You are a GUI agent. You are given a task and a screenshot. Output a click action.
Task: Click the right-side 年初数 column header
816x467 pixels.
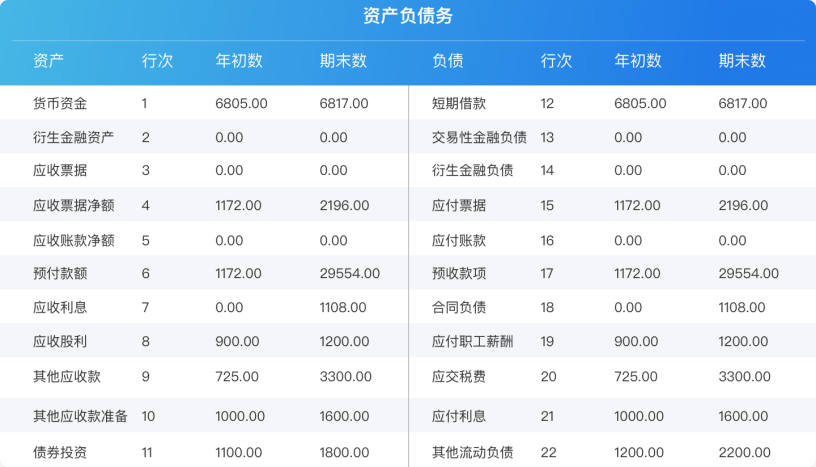(638, 61)
